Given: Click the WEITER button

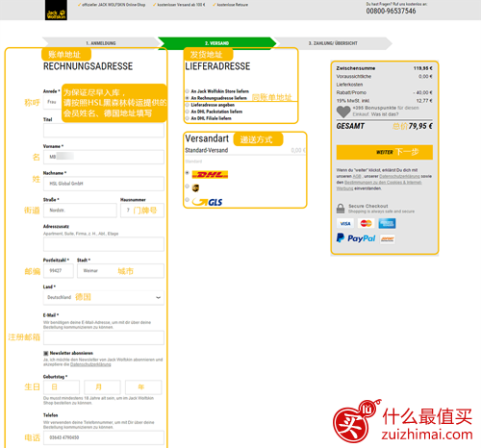Looking at the screenshot, I should pos(385,152).
